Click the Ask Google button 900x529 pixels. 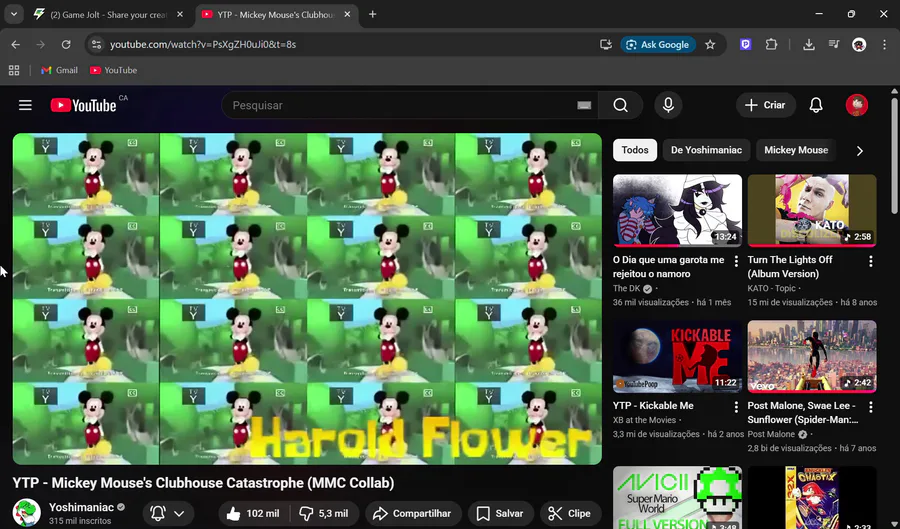point(658,44)
